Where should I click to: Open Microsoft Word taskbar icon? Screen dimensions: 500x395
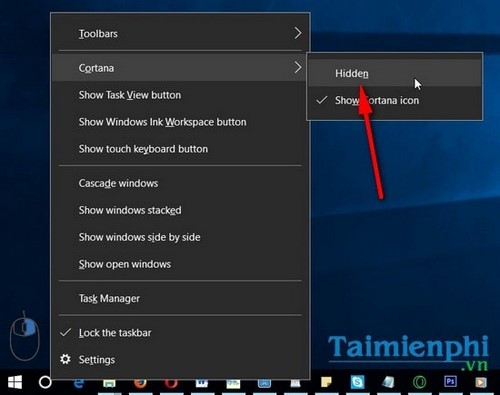click(x=202, y=383)
